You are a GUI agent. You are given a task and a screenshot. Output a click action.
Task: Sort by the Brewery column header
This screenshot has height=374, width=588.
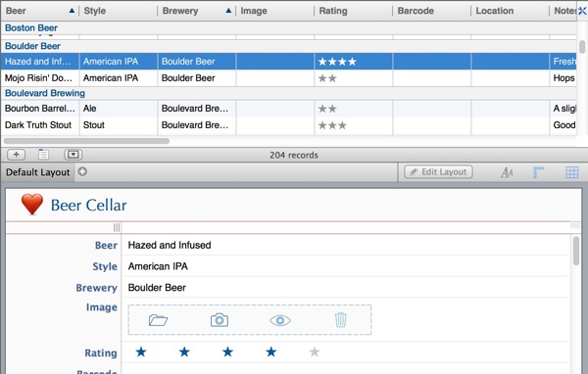(197, 11)
